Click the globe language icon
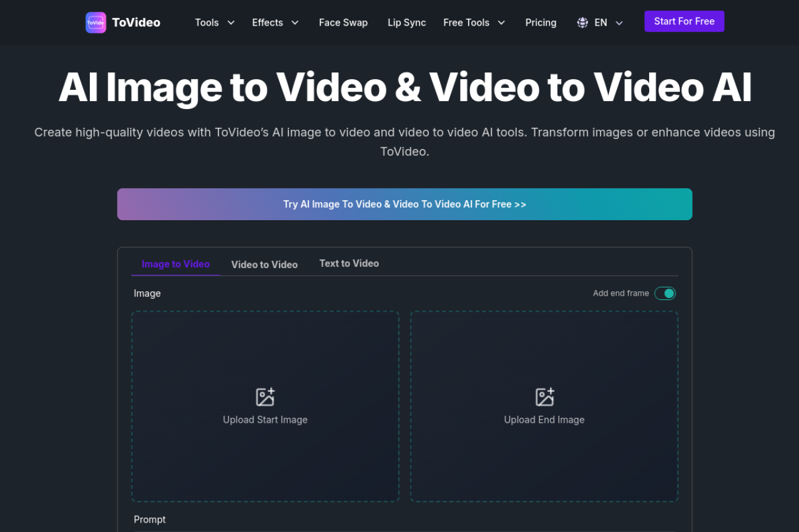This screenshot has height=532, width=799. tap(582, 22)
